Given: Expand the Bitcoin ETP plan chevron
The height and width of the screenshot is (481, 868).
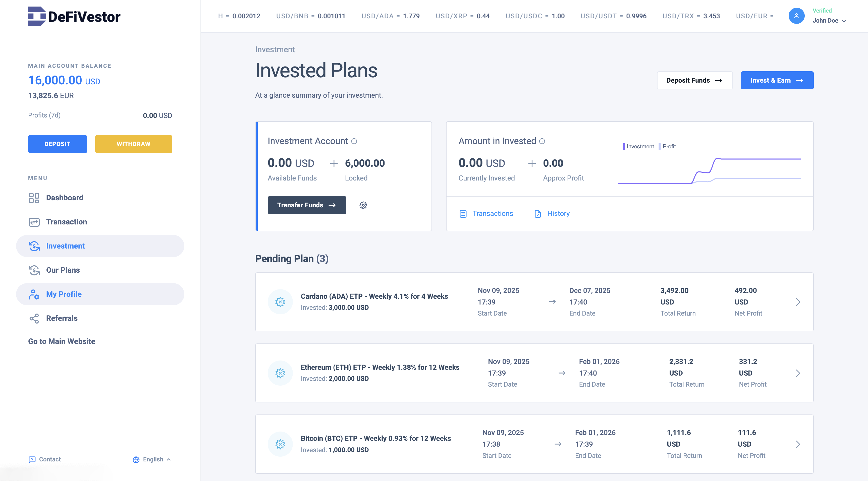Looking at the screenshot, I should 798,444.
